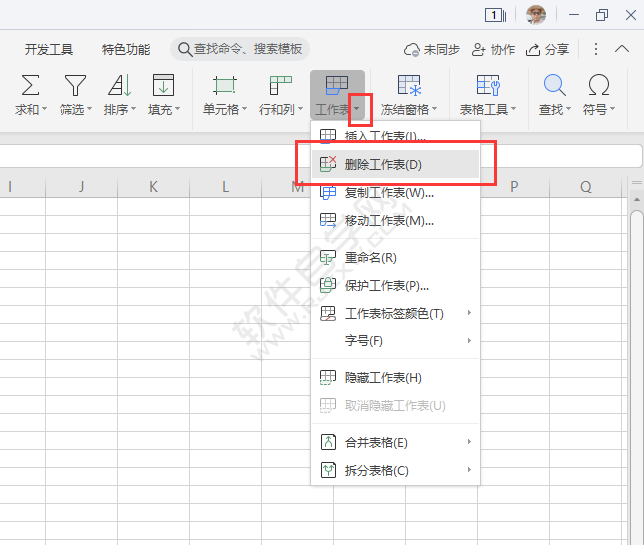Choose Hide Worksheet (隐藏工作表) menu item

[x=396, y=377]
